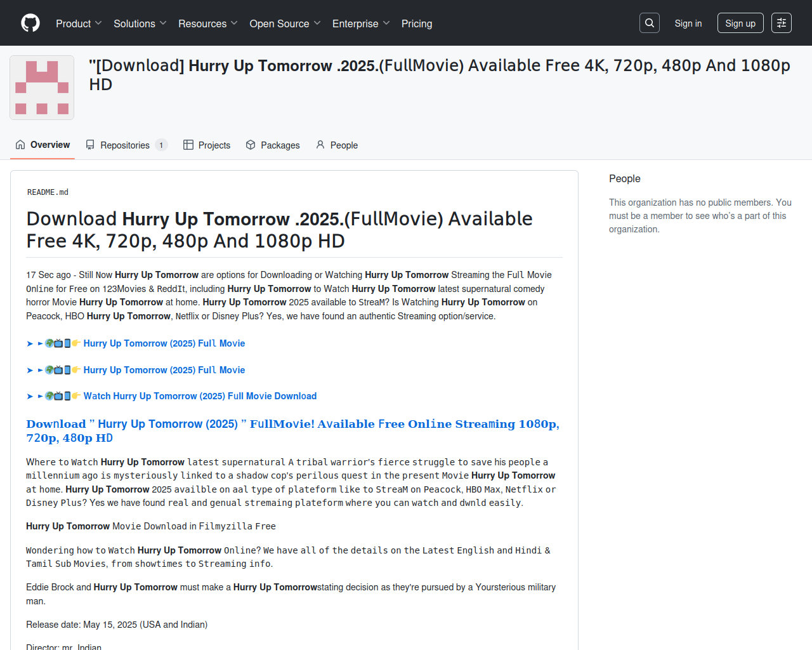This screenshot has width=812, height=650.
Task: Click the People person icon
Action: tap(320, 145)
